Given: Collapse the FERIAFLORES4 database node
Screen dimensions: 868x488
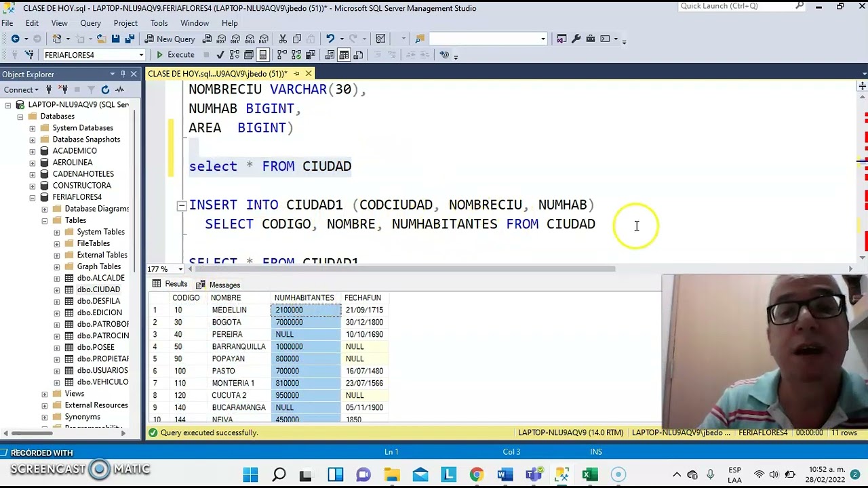Looking at the screenshot, I should (33, 197).
